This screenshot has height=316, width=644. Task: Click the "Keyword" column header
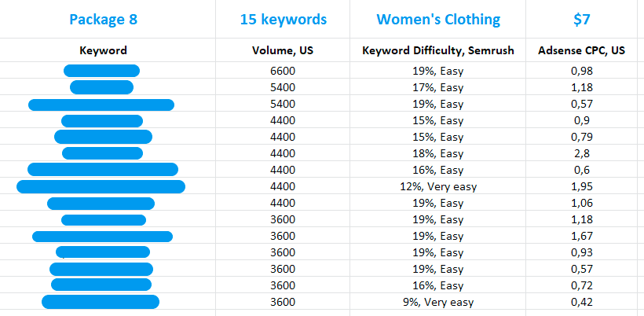tap(103, 51)
